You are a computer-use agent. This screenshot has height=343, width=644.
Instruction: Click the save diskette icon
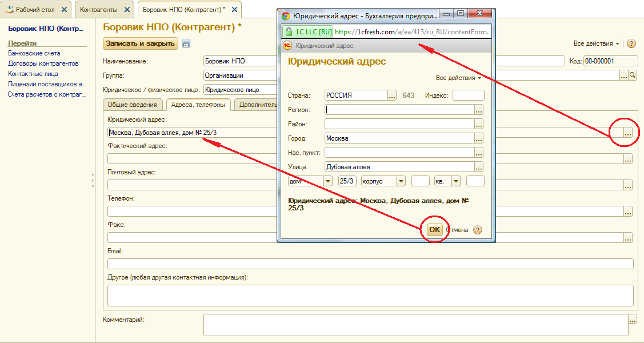186,43
